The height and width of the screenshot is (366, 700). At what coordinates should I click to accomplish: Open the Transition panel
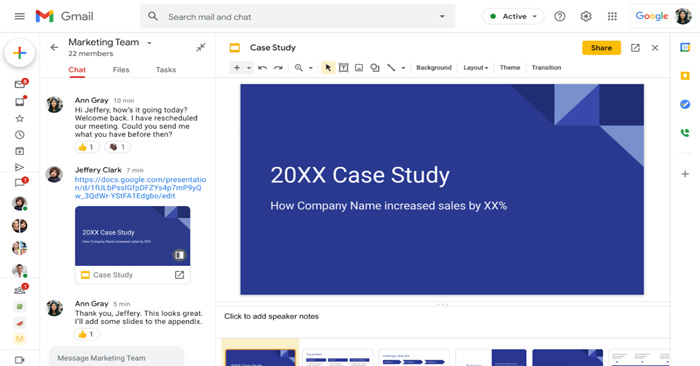(x=546, y=68)
